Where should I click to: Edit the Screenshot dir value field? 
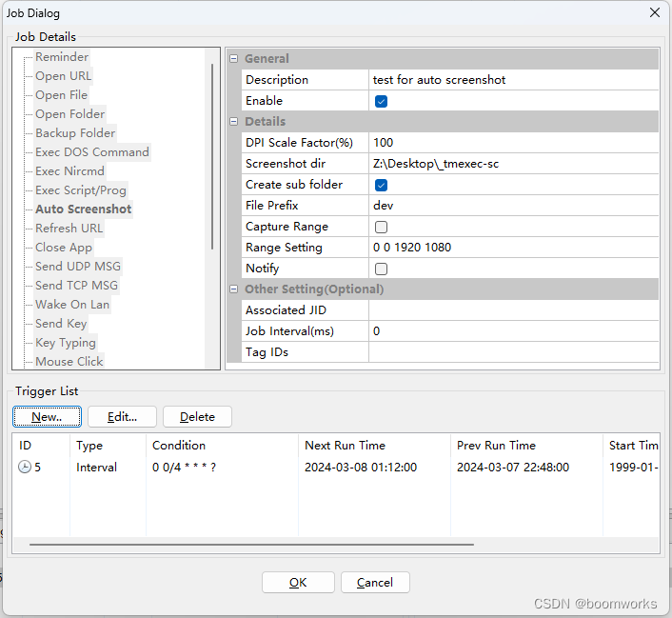click(513, 164)
